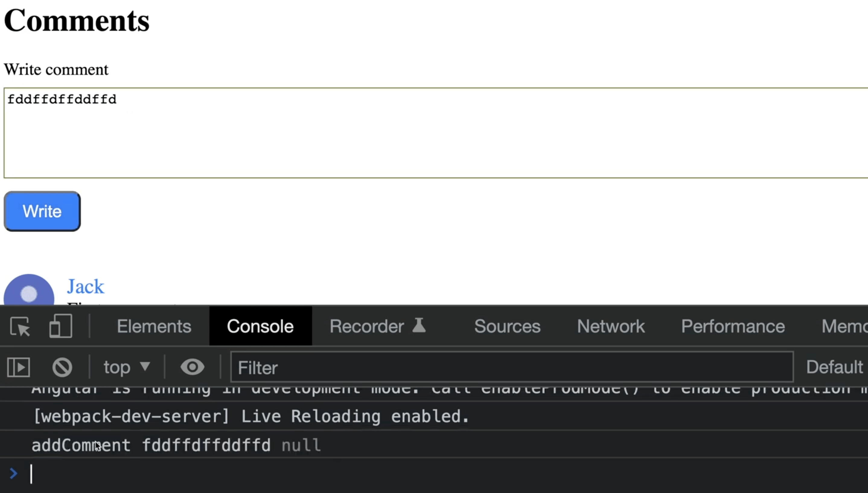The width and height of the screenshot is (868, 493).
Task: Click the console prompt chevron
Action: 14,473
